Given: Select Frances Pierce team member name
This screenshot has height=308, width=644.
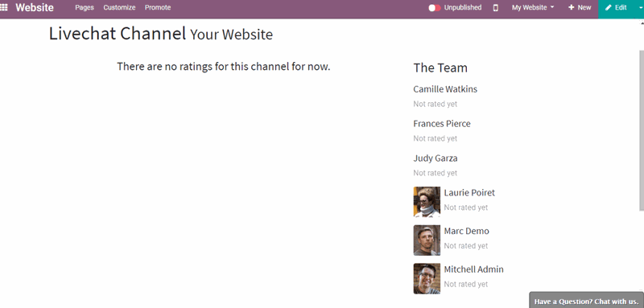Looking at the screenshot, I should [442, 124].
